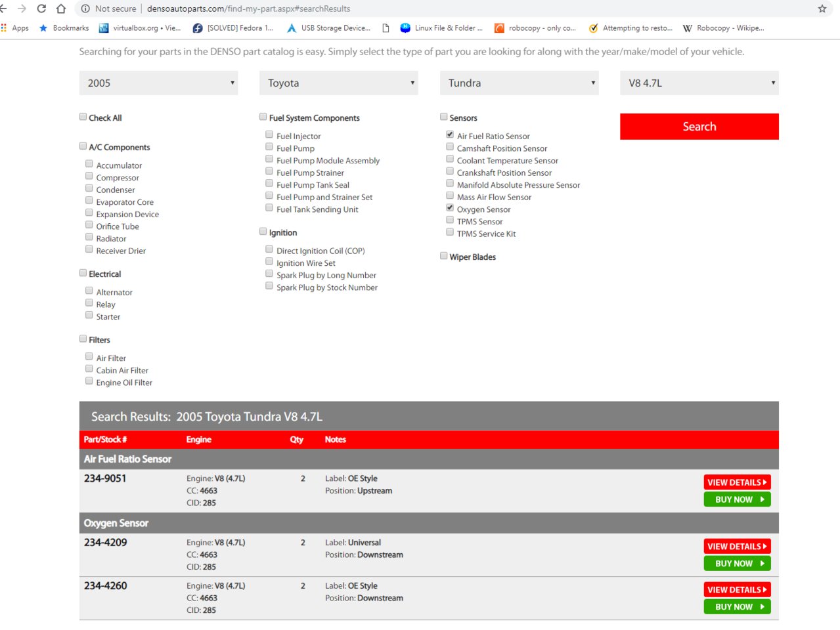Open Attempting to resto... bookmark

pyautogui.click(x=630, y=28)
